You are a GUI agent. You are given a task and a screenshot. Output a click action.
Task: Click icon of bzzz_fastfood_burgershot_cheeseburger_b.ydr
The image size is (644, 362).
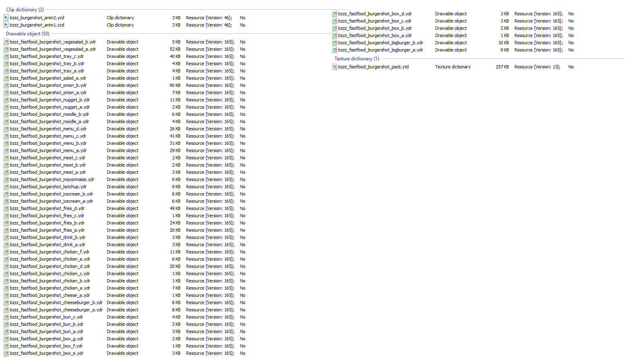pos(6,302)
